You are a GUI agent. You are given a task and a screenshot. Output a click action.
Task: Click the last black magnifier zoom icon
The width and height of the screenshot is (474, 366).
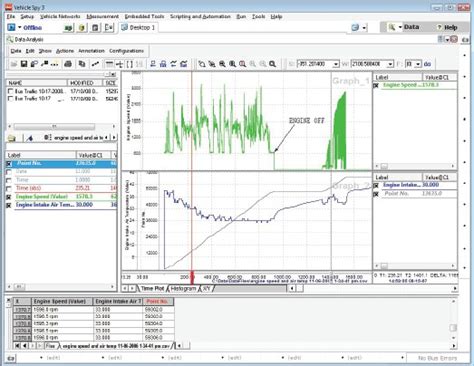point(273,64)
